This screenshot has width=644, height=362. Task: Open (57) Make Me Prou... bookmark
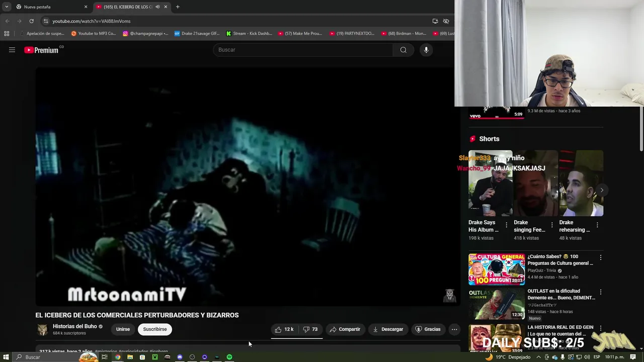[300, 34]
